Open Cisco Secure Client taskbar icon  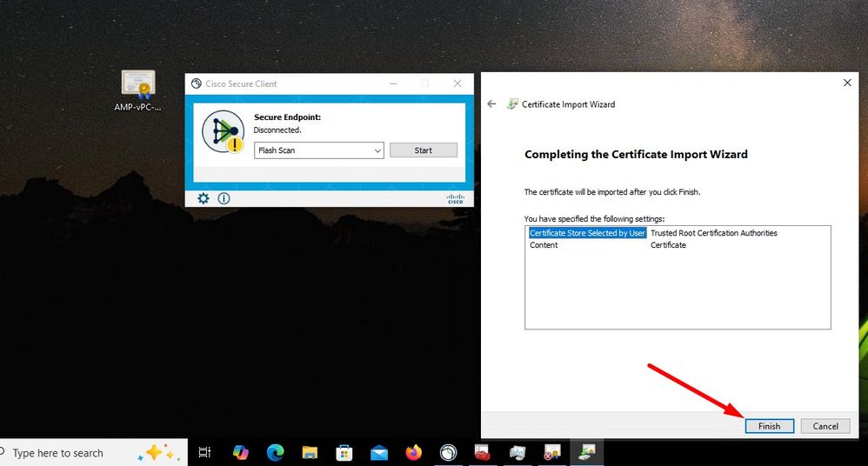(x=449, y=453)
